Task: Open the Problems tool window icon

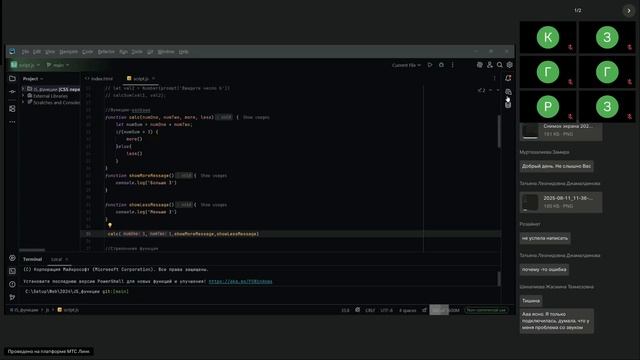Action: click(12, 284)
